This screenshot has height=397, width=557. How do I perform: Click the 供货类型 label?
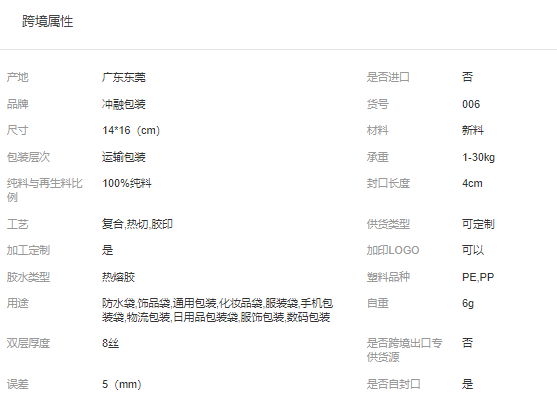click(388, 224)
